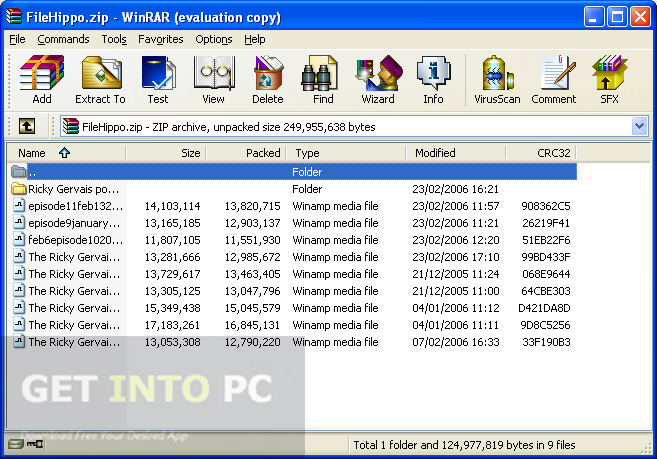Image resolution: width=657 pixels, height=459 pixels.
Task: Click the status bar total files text
Action: click(464, 445)
